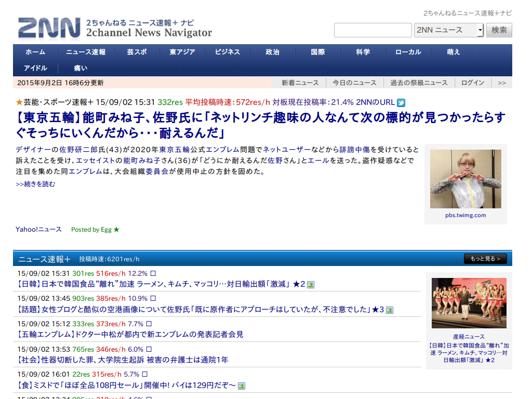Click the 検索 search button
The image size is (532, 399).
499,30
